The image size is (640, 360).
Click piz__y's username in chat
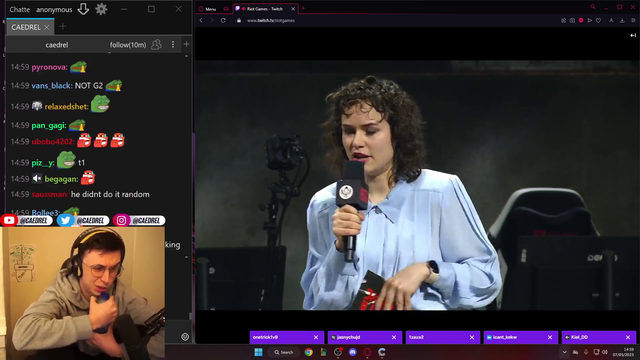click(43, 162)
